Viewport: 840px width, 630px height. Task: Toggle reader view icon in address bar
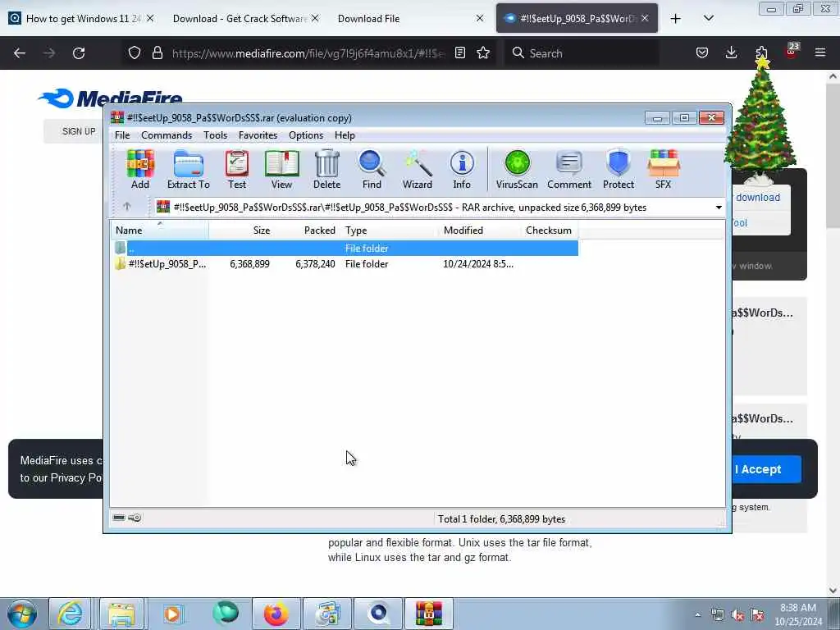(x=460, y=52)
